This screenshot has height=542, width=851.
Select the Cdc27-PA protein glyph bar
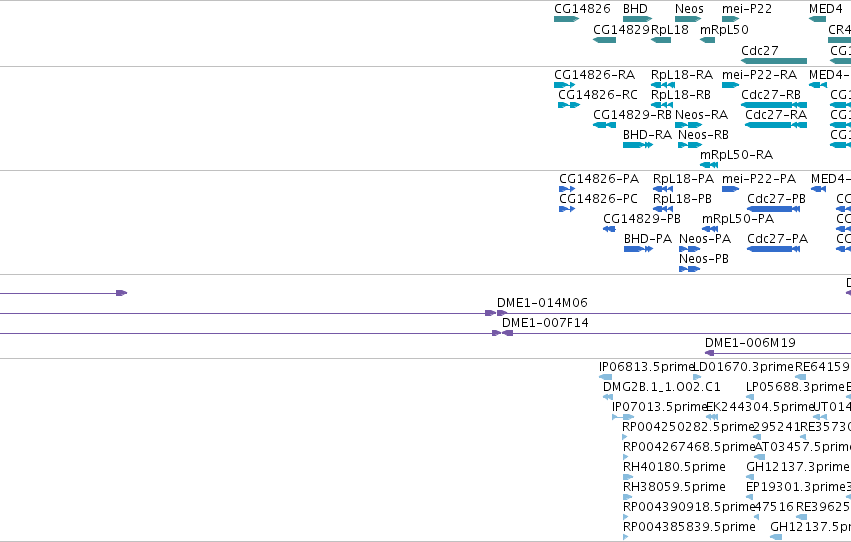pyautogui.click(x=773, y=249)
